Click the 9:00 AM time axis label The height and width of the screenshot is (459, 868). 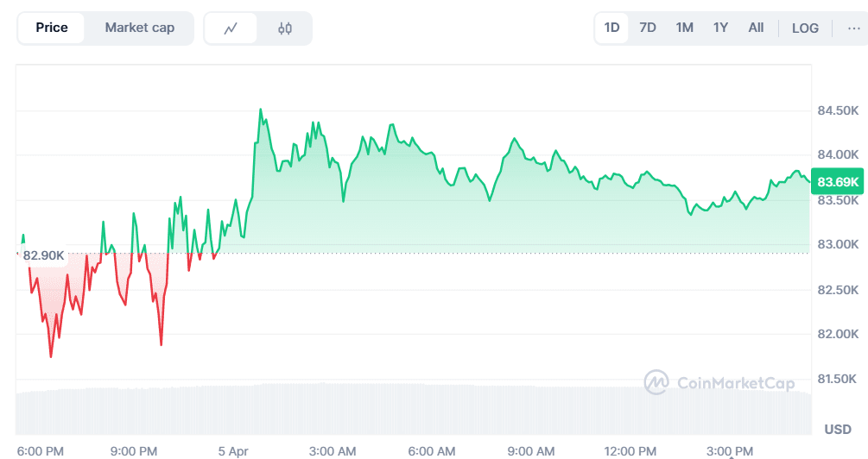531,451
